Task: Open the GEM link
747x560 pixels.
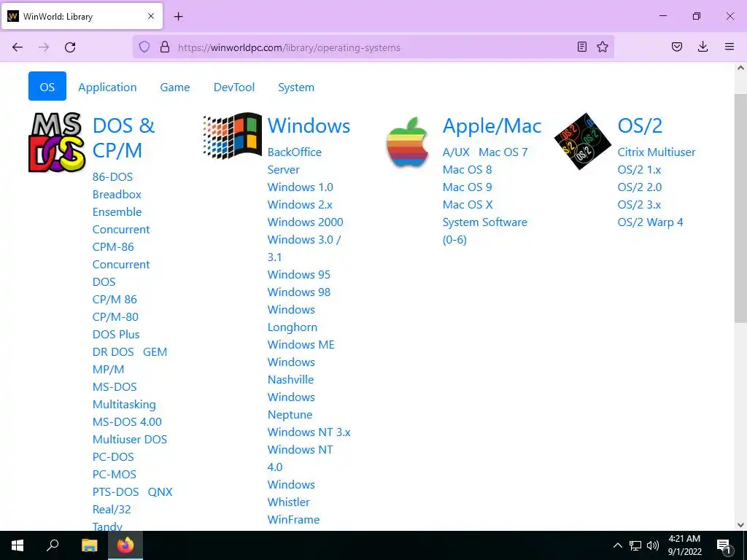Action: [155, 352]
